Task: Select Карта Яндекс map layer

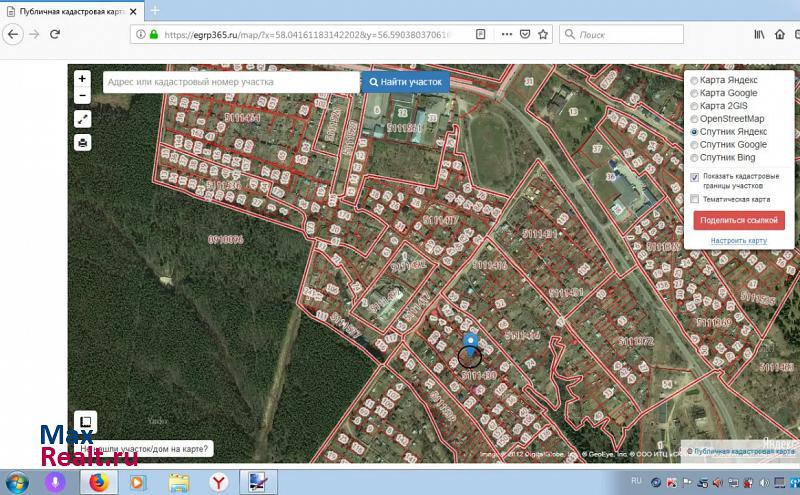Action: tap(695, 80)
